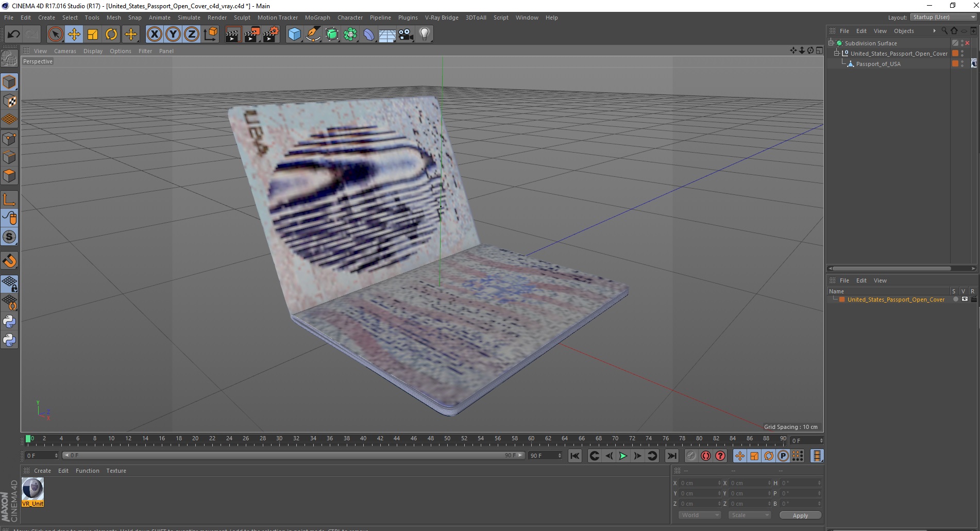Toggle Enable Snap S icon
Viewport: 980px width, 531px height.
9,237
